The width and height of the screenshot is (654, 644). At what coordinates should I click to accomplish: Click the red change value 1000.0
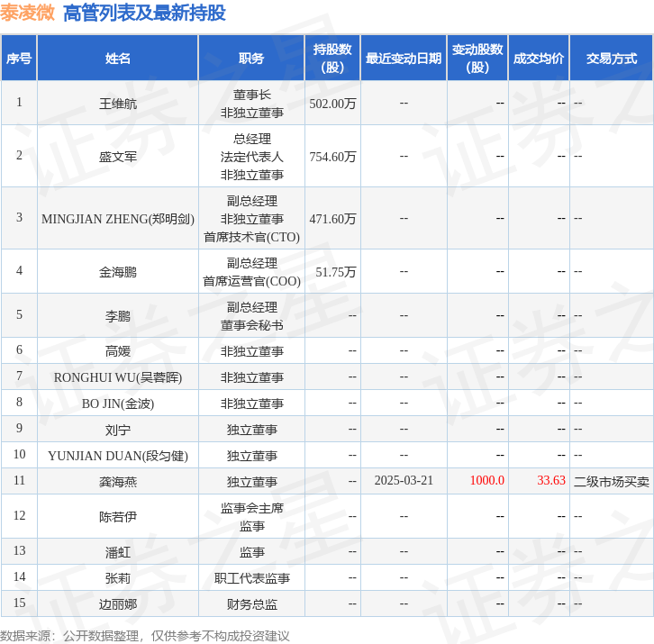point(486,480)
